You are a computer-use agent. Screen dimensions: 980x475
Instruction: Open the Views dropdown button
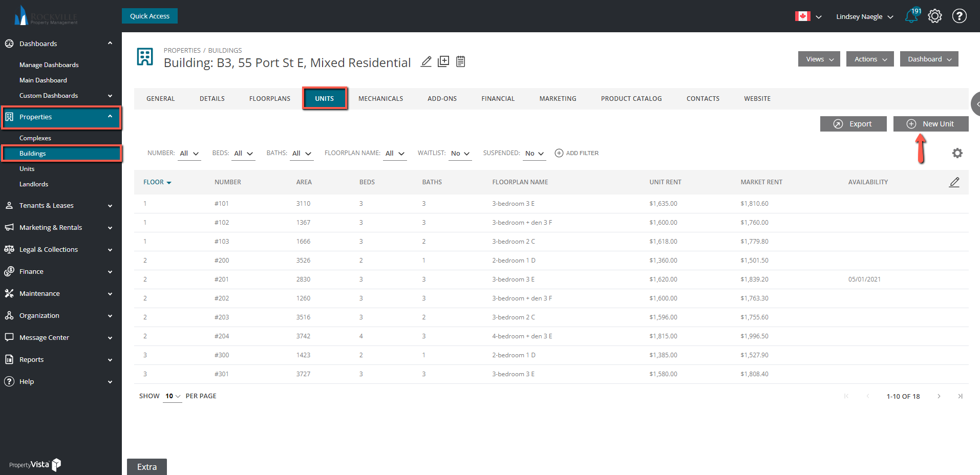[819, 59]
